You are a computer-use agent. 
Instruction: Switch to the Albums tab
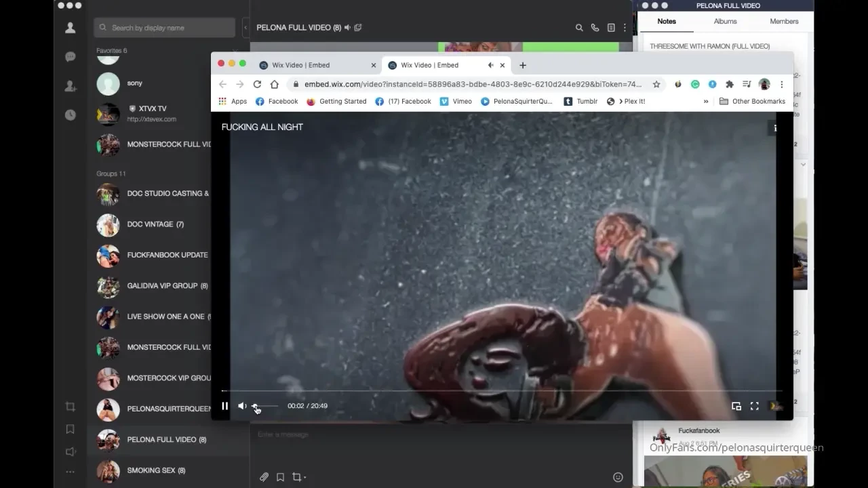click(x=725, y=21)
